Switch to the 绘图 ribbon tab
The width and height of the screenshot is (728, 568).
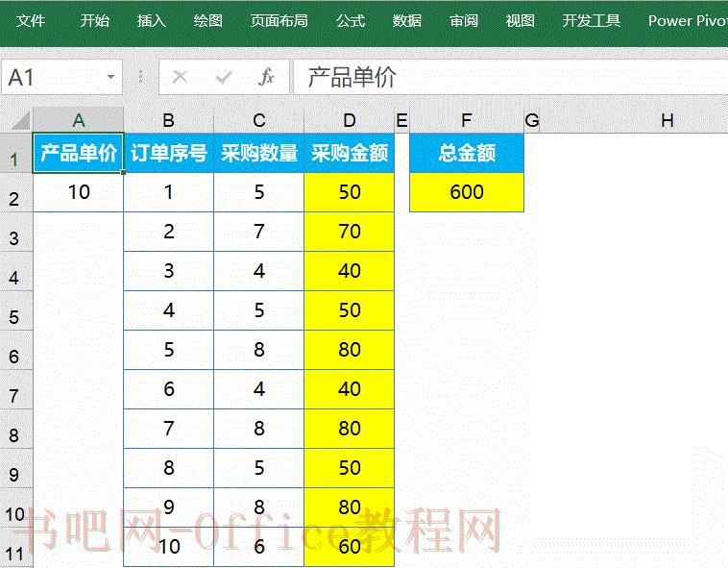(208, 21)
